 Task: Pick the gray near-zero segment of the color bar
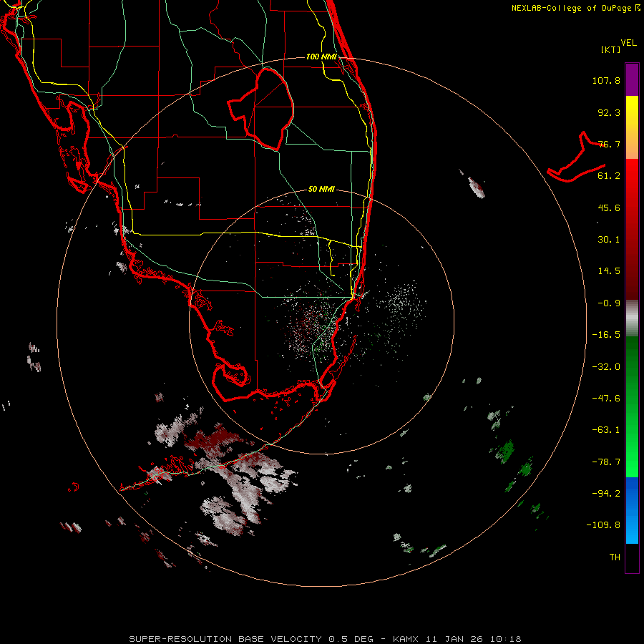point(632,318)
